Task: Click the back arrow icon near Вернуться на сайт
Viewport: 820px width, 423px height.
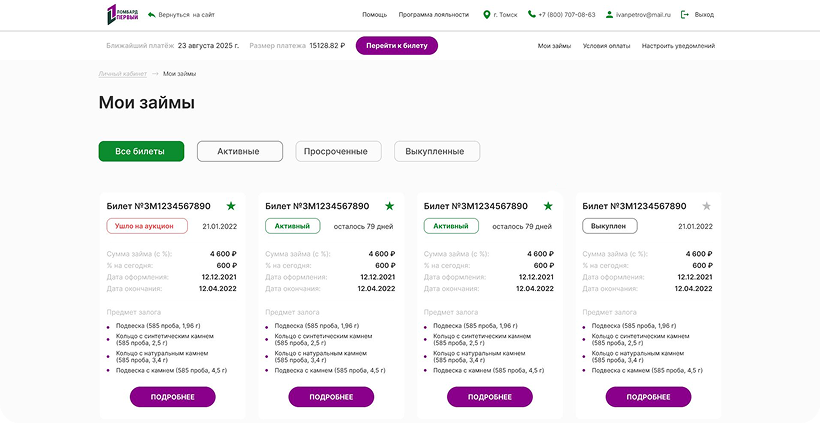Action: pos(151,15)
